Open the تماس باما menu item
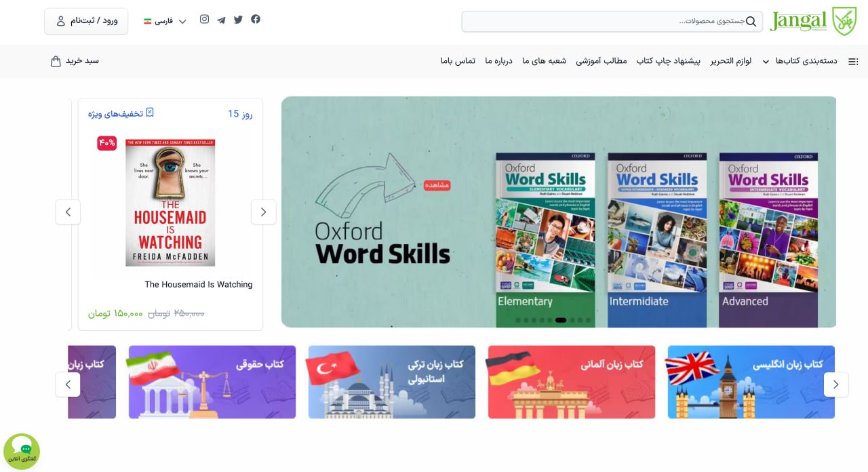The height and width of the screenshot is (472, 868). [458, 61]
